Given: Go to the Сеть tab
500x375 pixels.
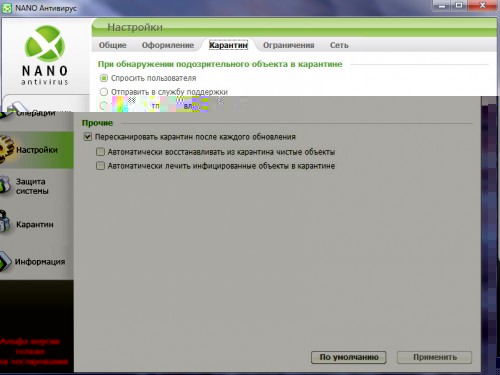Looking at the screenshot, I should click(x=339, y=45).
